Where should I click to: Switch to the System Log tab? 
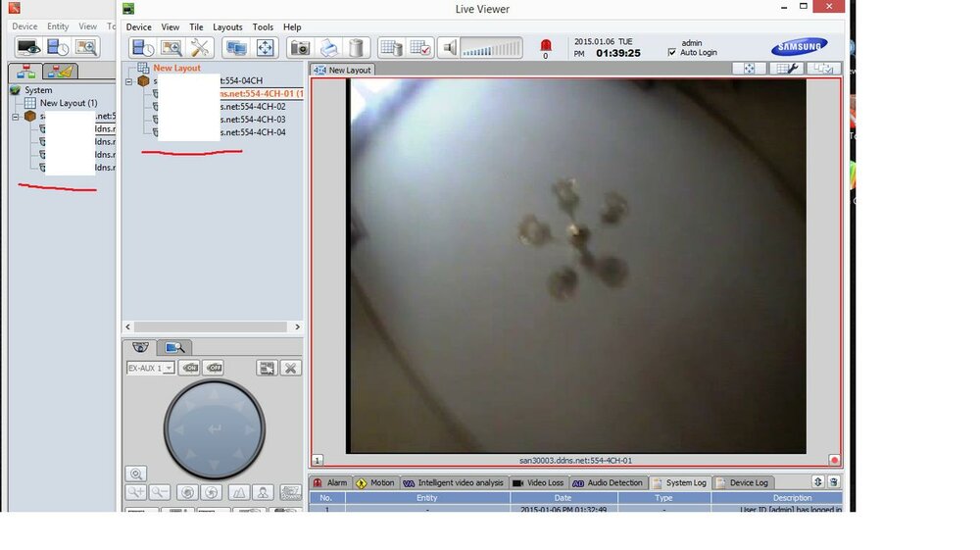click(679, 482)
